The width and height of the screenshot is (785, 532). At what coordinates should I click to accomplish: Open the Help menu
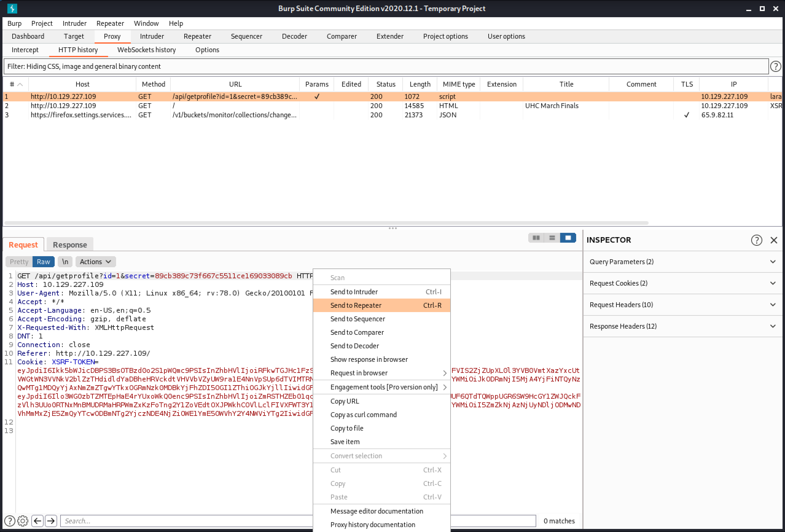point(176,23)
